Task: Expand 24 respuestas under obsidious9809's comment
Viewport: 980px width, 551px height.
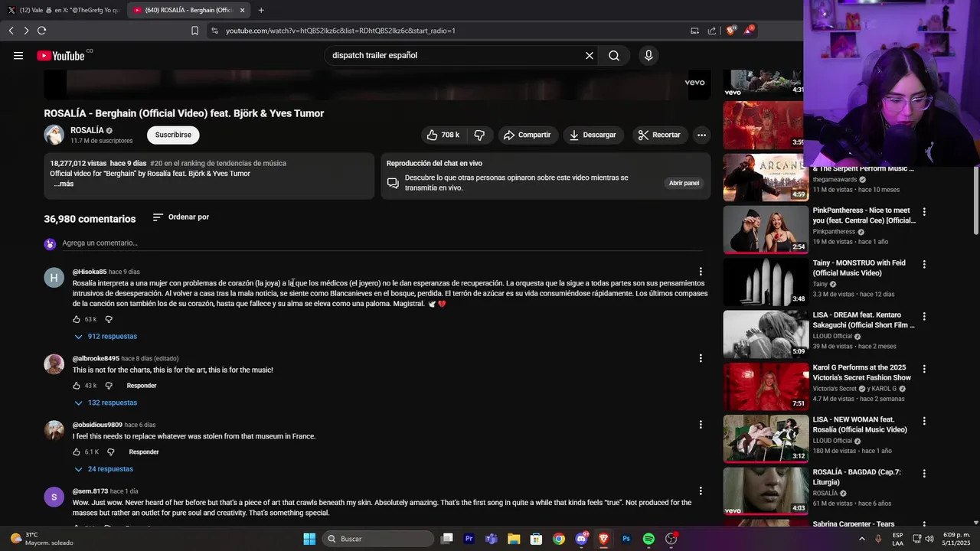Action: (103, 469)
